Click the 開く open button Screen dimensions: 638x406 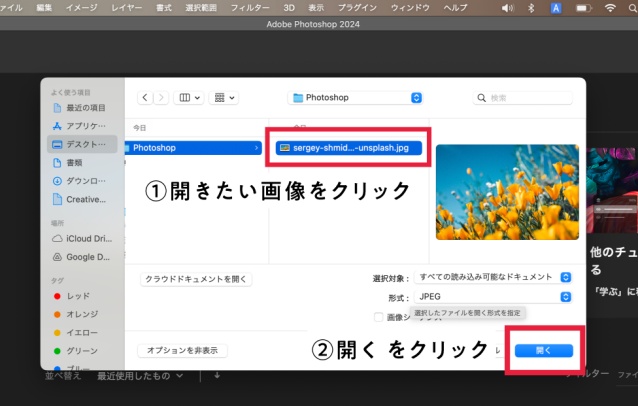click(544, 351)
